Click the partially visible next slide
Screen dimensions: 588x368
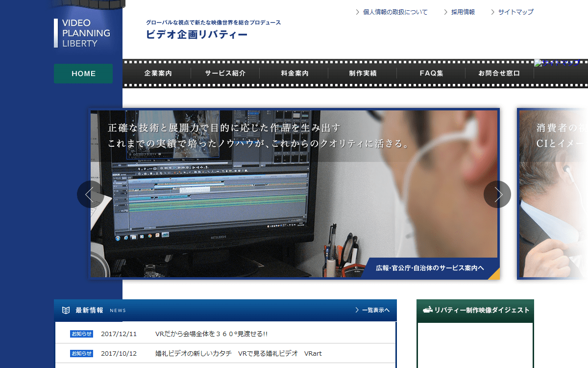coord(553,194)
